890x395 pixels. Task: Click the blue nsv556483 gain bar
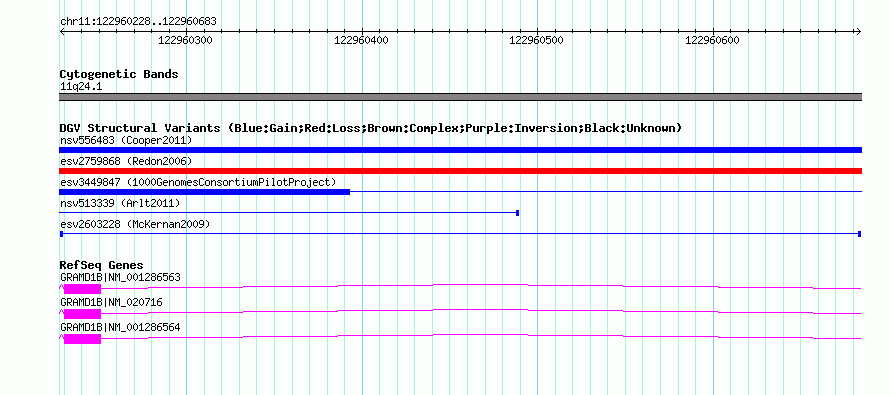point(460,150)
